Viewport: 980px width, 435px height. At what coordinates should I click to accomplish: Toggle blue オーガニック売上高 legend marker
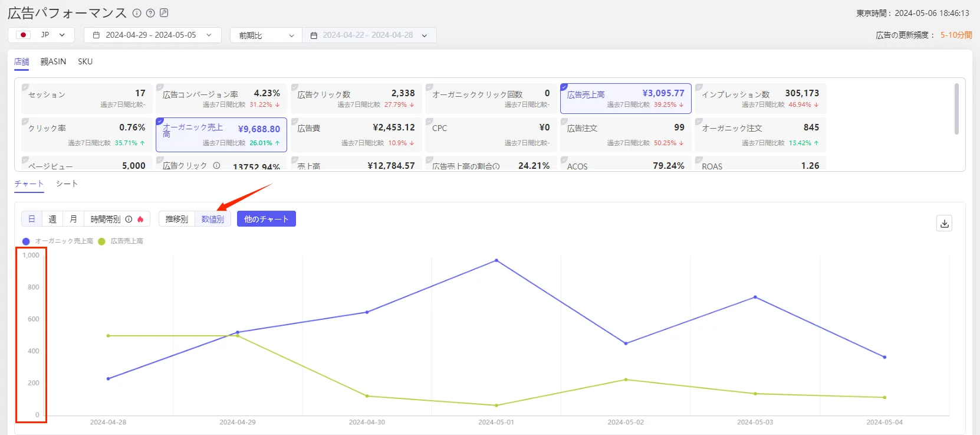(26, 241)
